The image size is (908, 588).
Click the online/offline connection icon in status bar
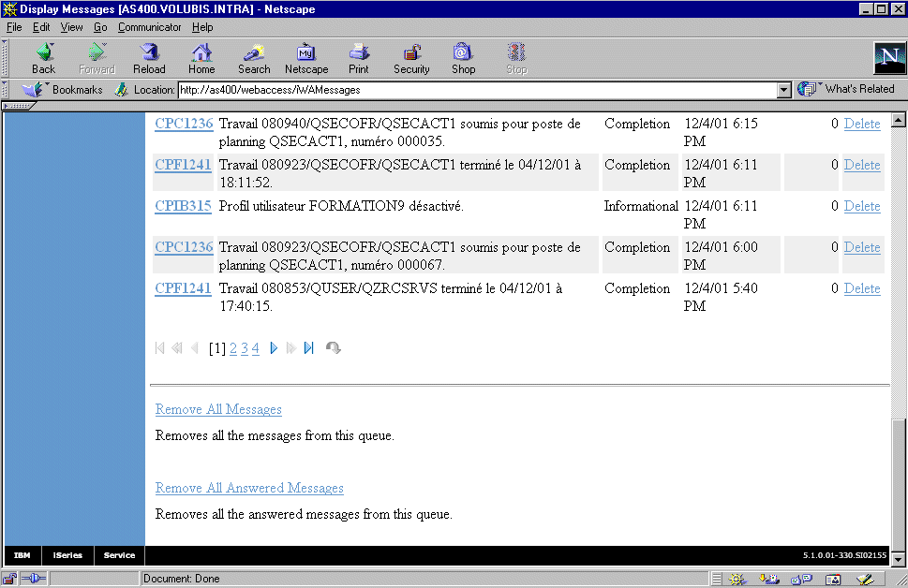tap(34, 578)
